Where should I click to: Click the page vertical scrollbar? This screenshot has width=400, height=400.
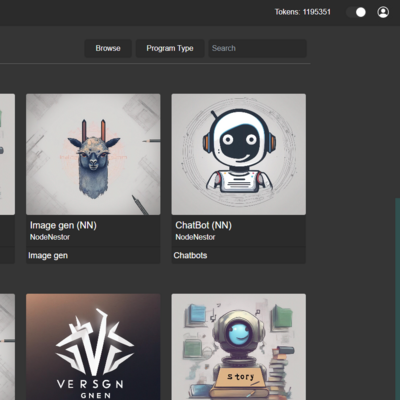point(397,299)
